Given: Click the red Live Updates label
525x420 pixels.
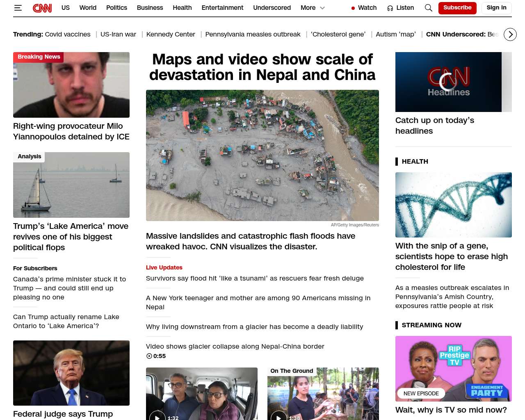Looking at the screenshot, I should click(164, 267).
